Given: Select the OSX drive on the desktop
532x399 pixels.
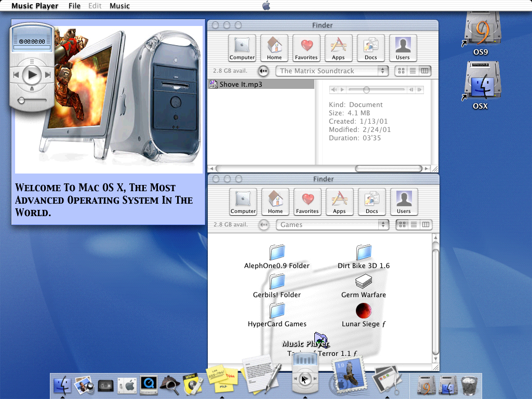Looking at the screenshot, I should 481,86.
